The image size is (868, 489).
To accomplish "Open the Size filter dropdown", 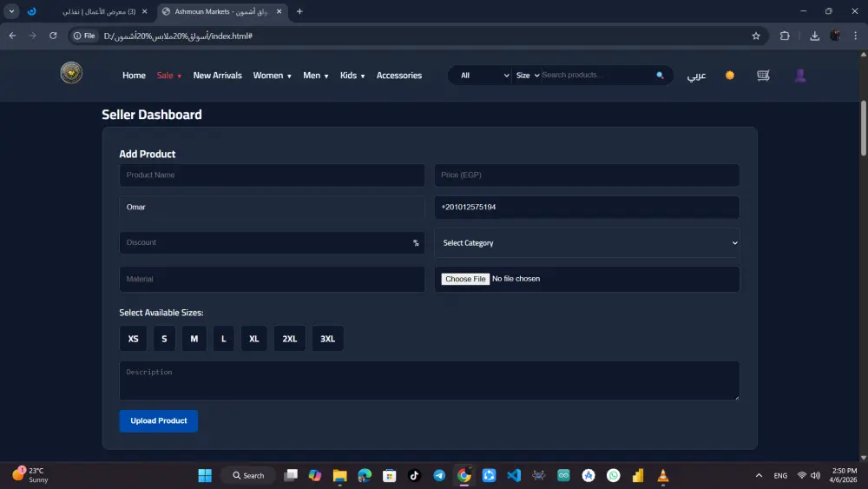I will click(528, 76).
